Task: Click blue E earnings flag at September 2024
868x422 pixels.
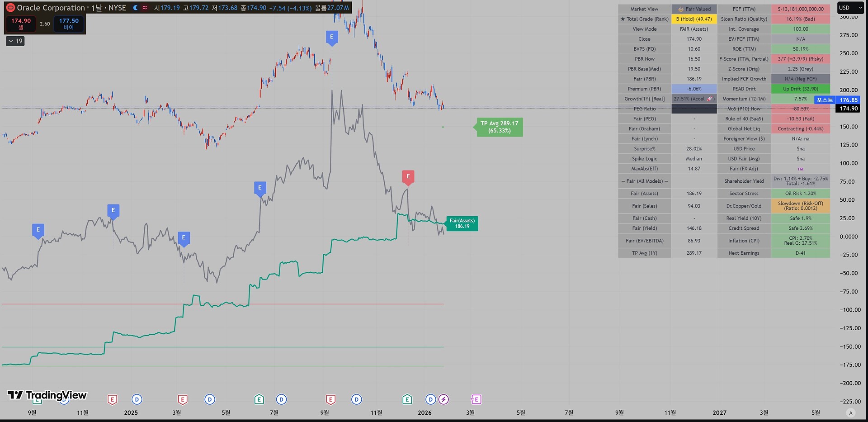Action: tap(38, 230)
